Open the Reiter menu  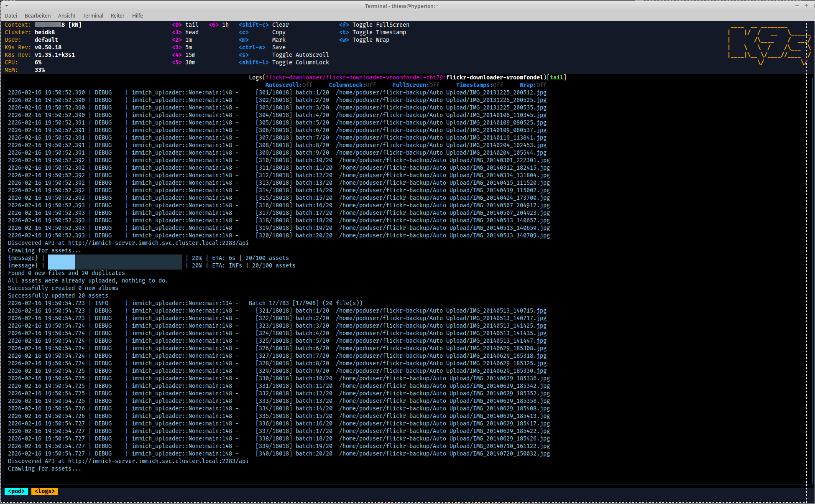[118, 15]
